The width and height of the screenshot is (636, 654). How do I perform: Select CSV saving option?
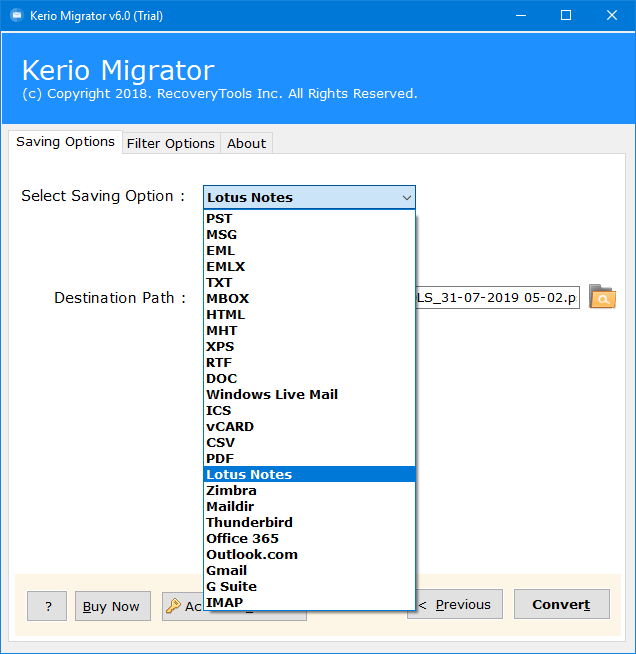[x=309, y=443]
